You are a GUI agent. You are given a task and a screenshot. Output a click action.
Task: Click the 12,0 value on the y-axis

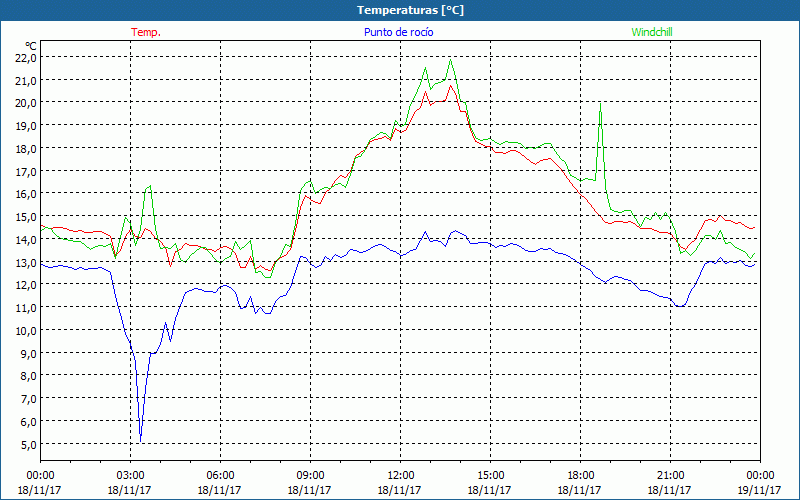coord(26,285)
